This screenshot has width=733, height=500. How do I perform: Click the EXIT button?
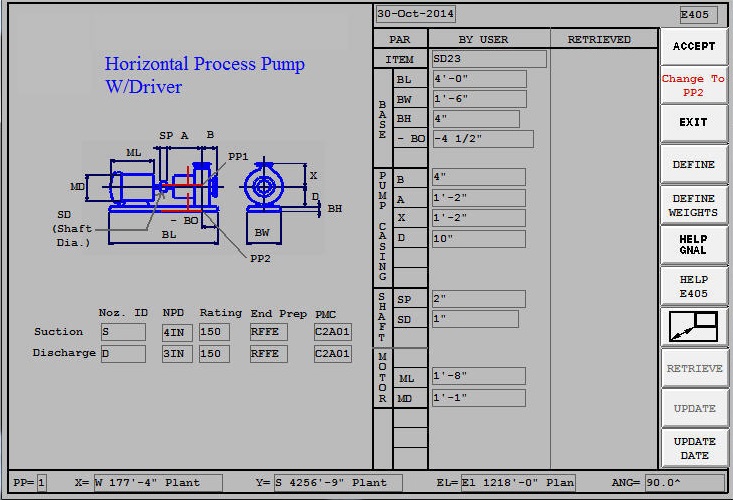click(694, 122)
